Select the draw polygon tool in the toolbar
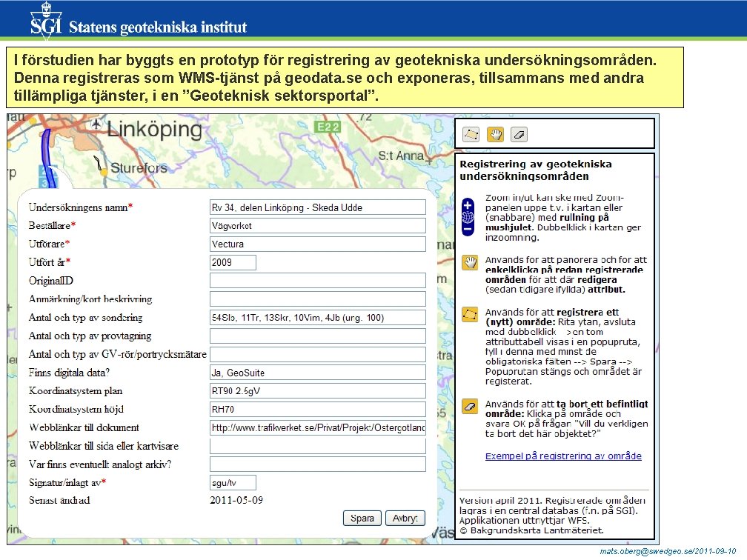The image size is (747, 560). pyautogui.click(x=471, y=135)
